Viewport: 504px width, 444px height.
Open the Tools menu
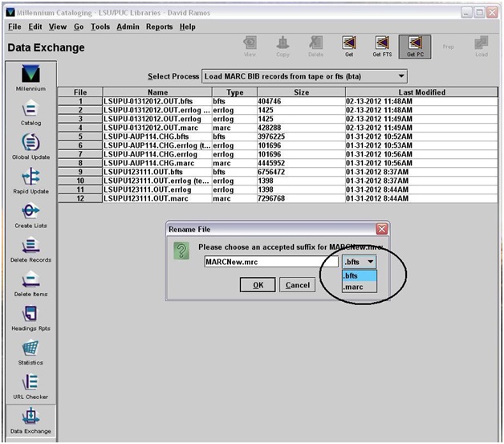point(100,26)
